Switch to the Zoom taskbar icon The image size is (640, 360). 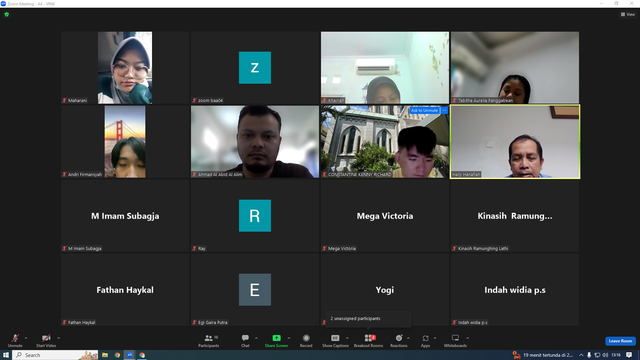[130, 355]
